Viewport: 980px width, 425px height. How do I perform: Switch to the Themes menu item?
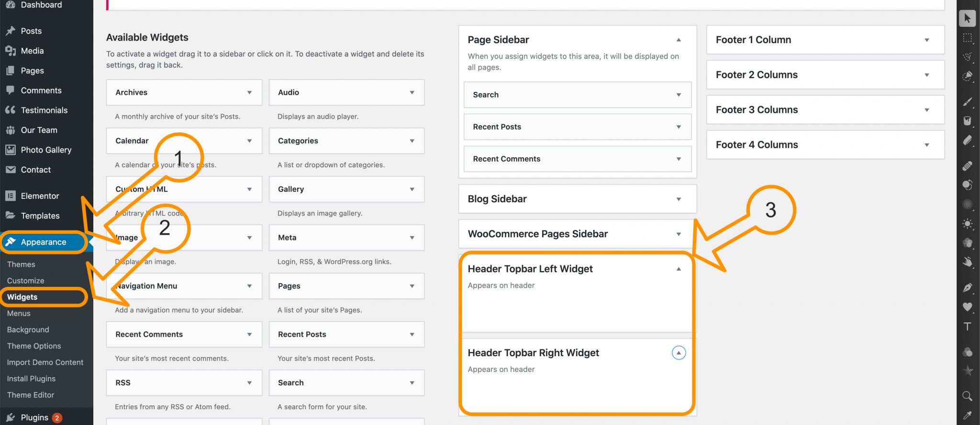coord(21,264)
